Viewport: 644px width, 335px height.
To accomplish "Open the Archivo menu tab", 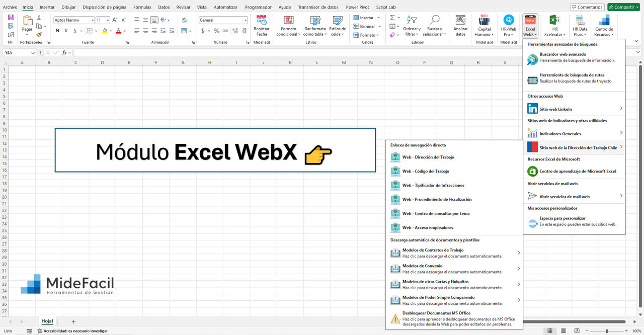I will tap(10, 7).
